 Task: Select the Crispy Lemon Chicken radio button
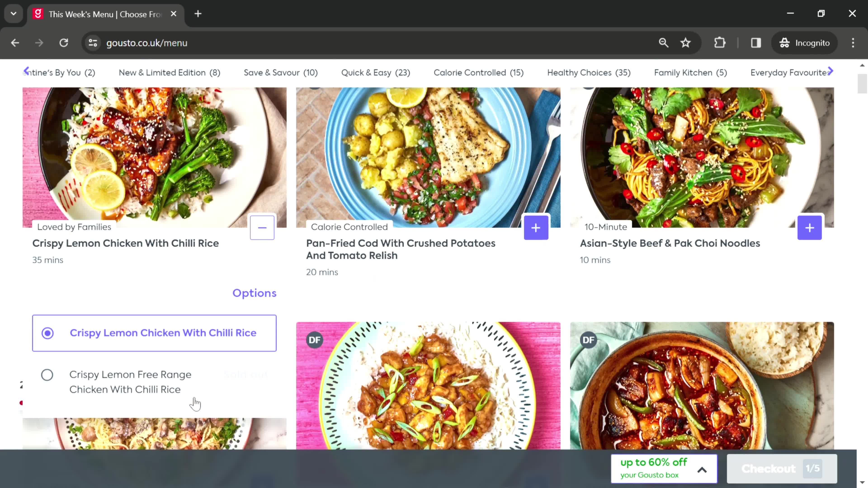pyautogui.click(x=47, y=333)
